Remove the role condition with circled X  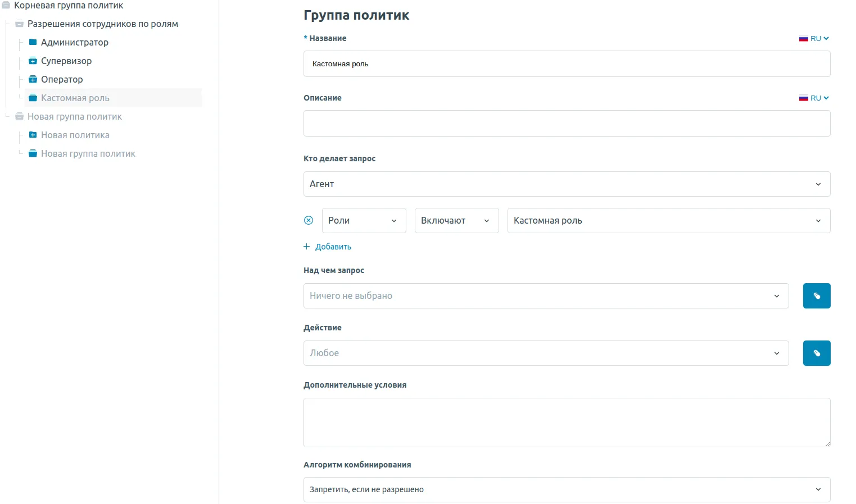309,220
